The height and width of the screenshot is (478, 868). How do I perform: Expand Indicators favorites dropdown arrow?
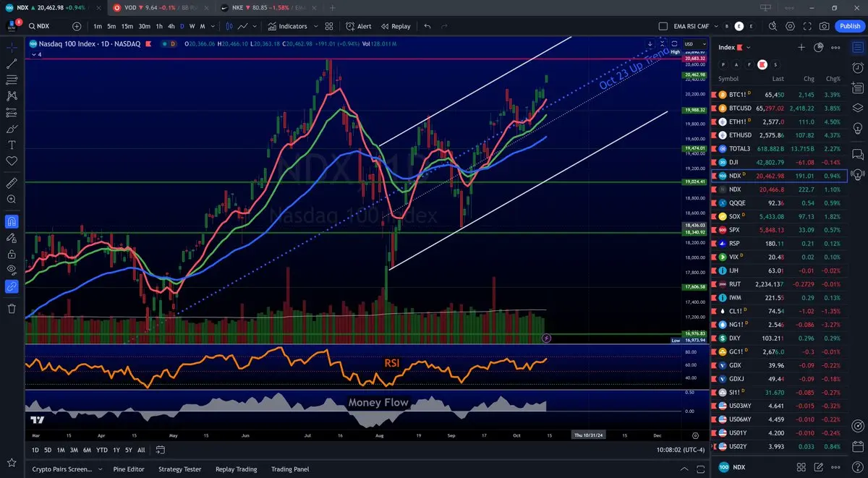point(315,26)
